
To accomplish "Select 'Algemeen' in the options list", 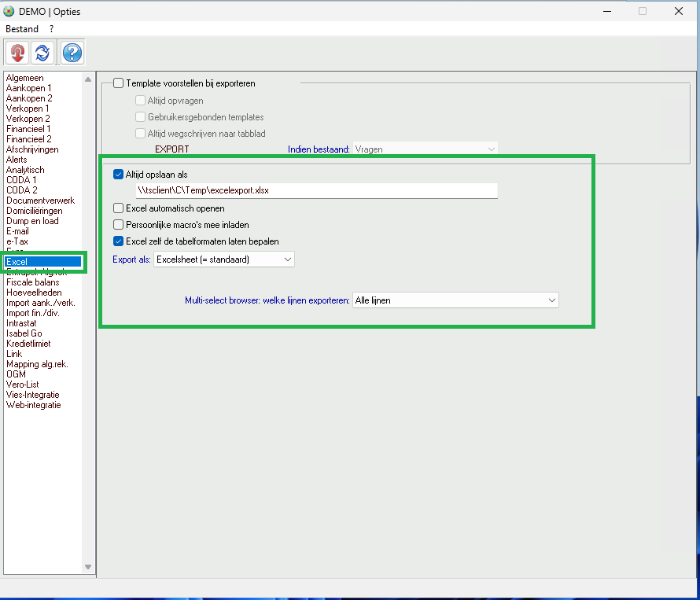I will [25, 78].
